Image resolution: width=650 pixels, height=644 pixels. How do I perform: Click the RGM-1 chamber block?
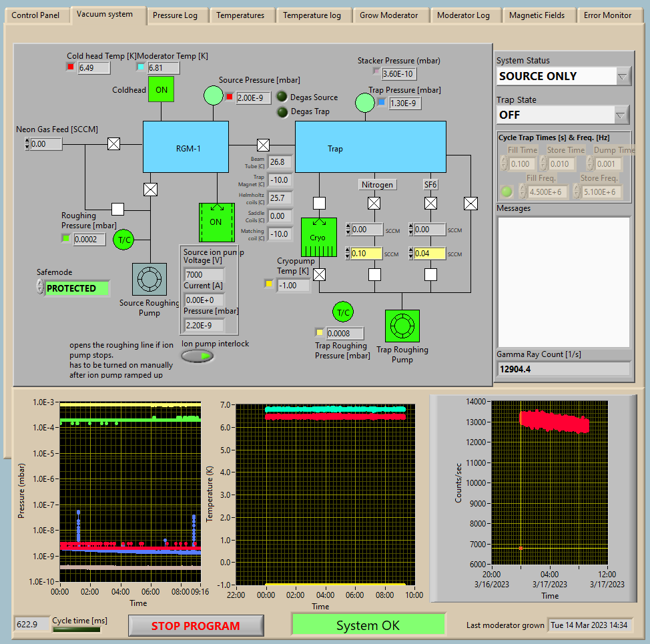[186, 147]
